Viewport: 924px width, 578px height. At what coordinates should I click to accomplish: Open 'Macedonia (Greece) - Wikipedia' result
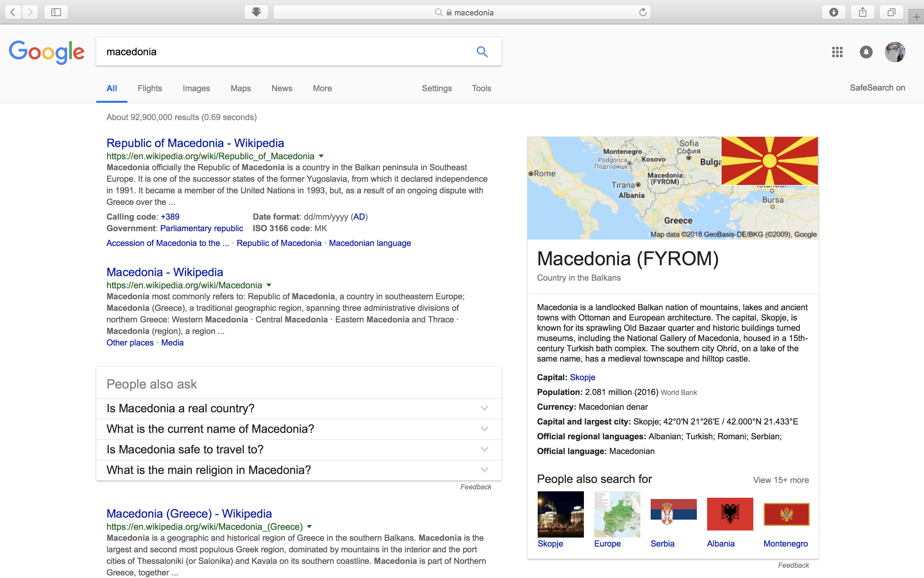tap(189, 514)
